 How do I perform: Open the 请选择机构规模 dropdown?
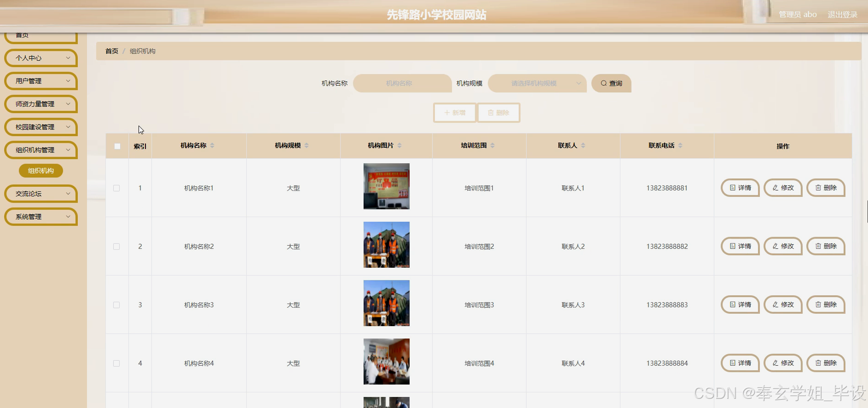click(x=537, y=83)
